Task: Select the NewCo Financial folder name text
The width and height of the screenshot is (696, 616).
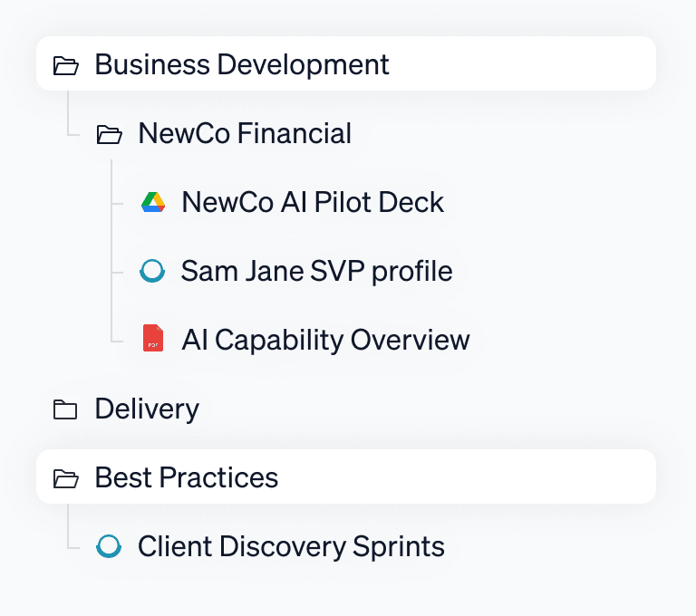Action: tap(244, 134)
